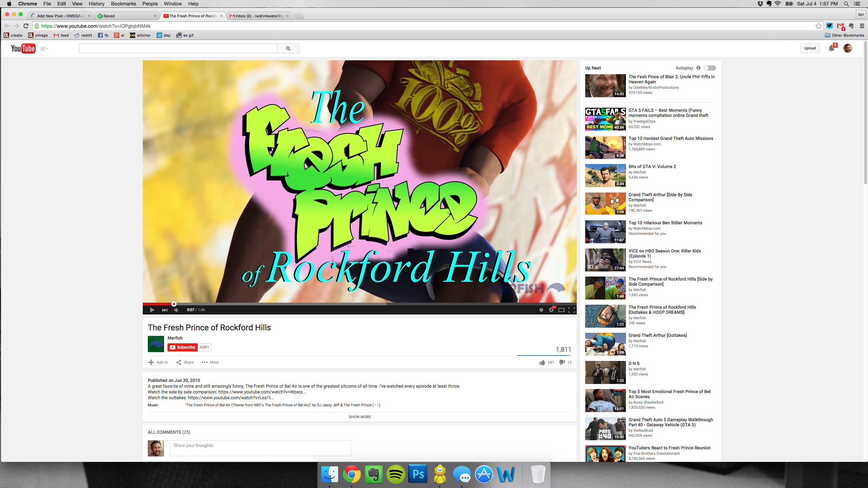Mute the video with the speaker icon
Screen dimensions: 868x488
coord(176,310)
